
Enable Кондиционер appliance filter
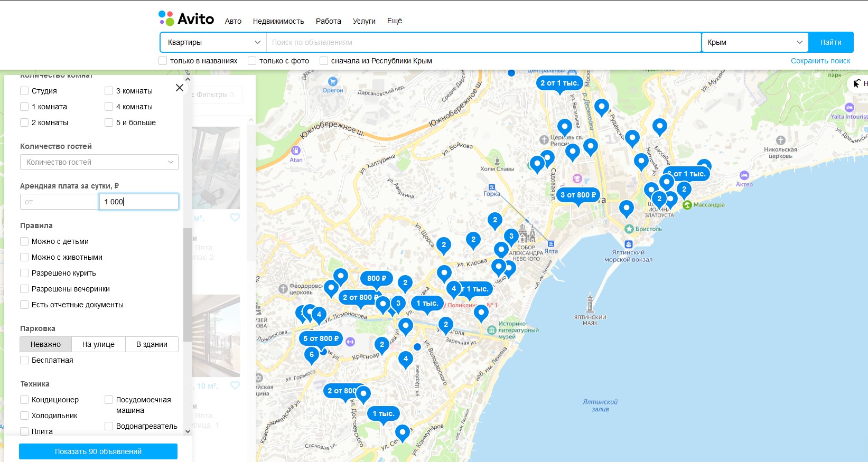pos(24,400)
